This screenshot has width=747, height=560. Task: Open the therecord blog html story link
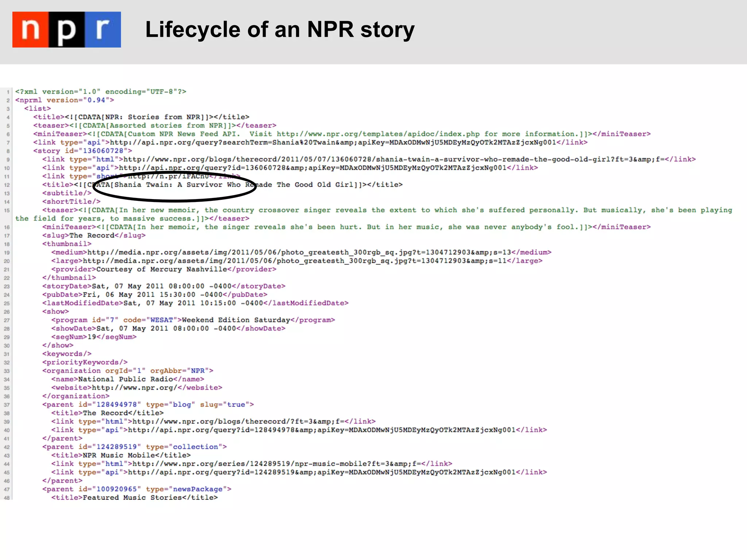tap(394, 159)
